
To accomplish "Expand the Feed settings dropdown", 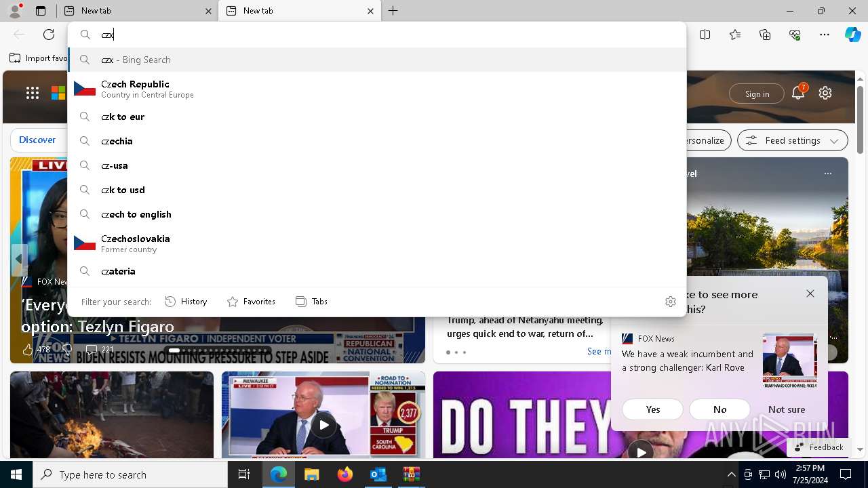I will tap(792, 140).
